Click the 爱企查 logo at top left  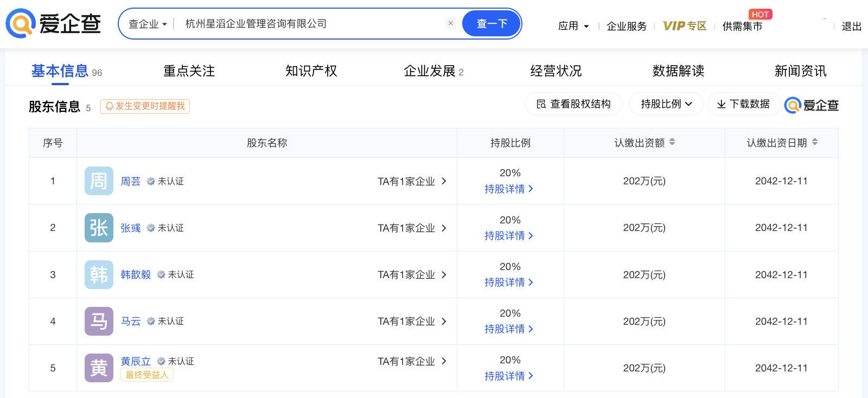pyautogui.click(x=53, y=23)
